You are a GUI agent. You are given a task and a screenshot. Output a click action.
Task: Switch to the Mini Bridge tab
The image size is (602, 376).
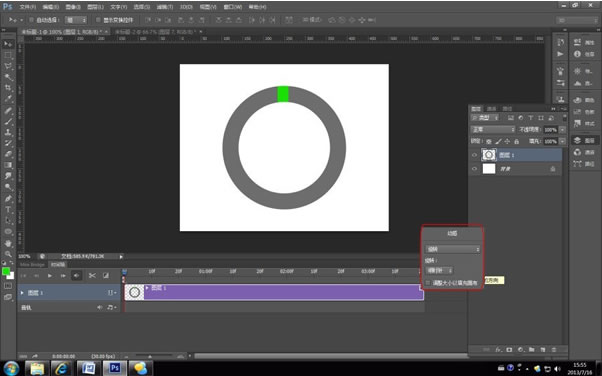[32, 265]
